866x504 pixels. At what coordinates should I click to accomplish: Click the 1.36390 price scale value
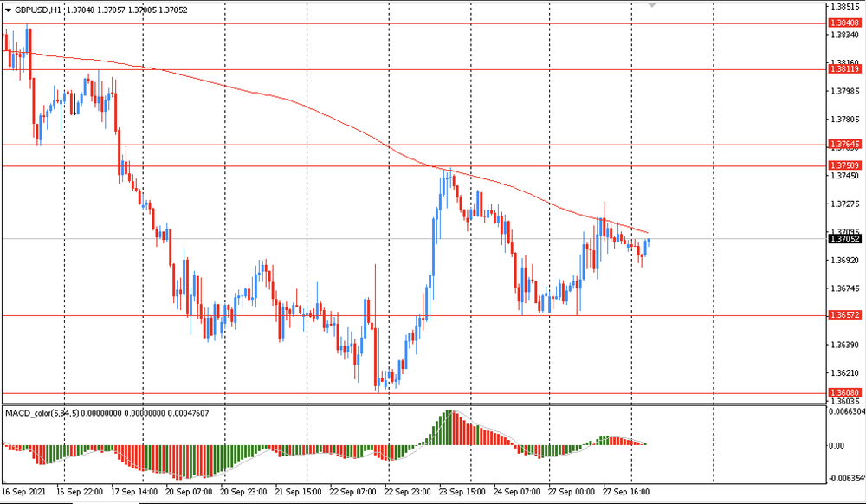click(845, 345)
